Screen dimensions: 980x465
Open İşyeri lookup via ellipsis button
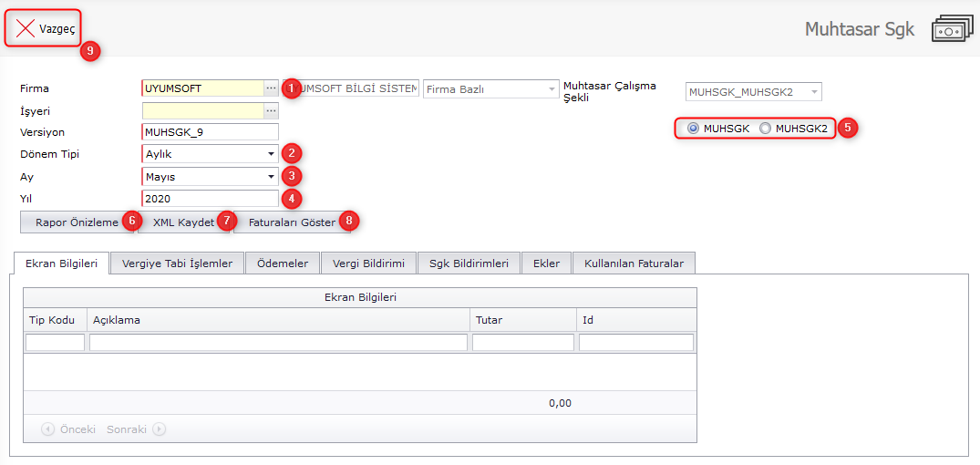coord(271,110)
